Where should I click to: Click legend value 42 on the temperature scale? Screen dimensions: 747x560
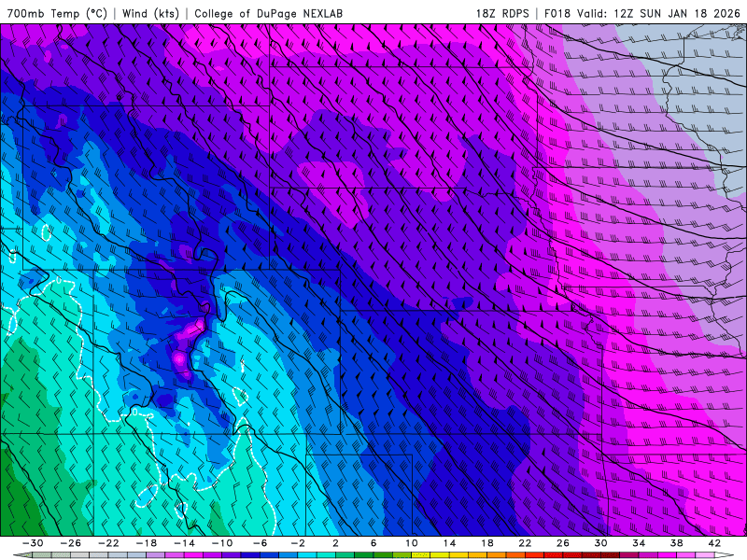(x=714, y=543)
